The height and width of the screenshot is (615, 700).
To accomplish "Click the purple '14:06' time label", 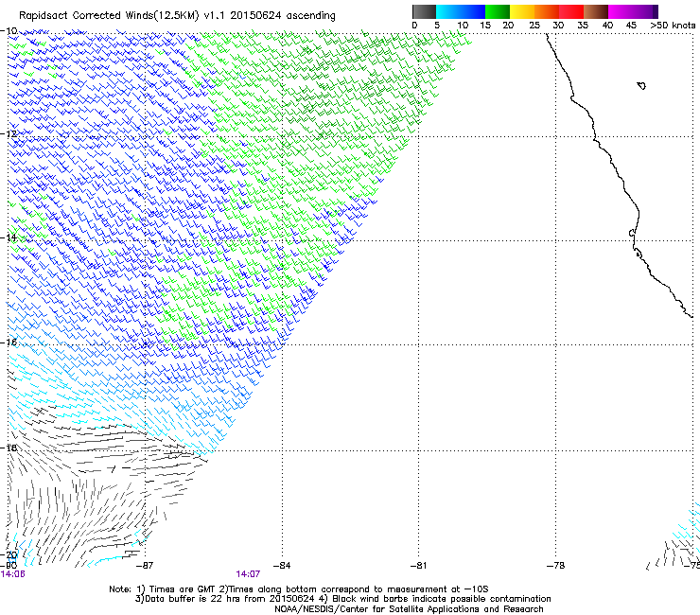I will pos(13,574).
